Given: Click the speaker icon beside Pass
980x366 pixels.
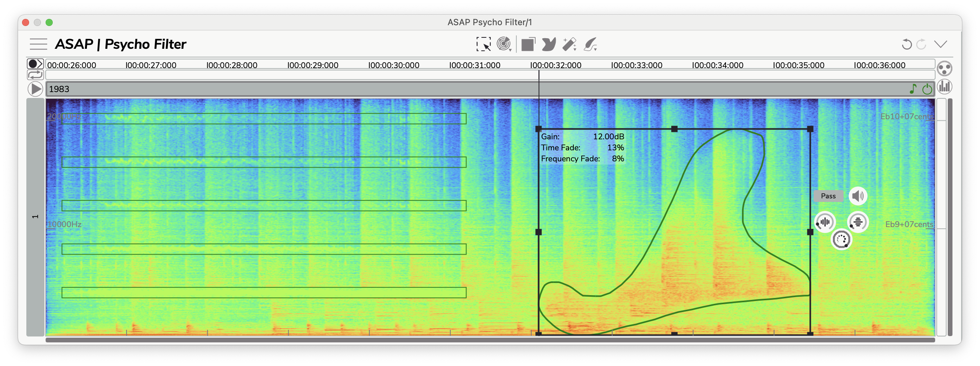Looking at the screenshot, I should (x=858, y=196).
